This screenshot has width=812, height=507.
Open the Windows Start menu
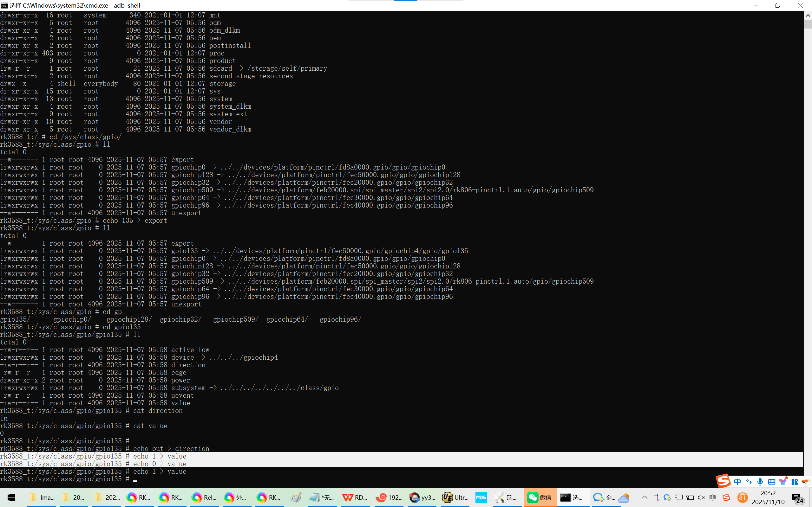11,497
